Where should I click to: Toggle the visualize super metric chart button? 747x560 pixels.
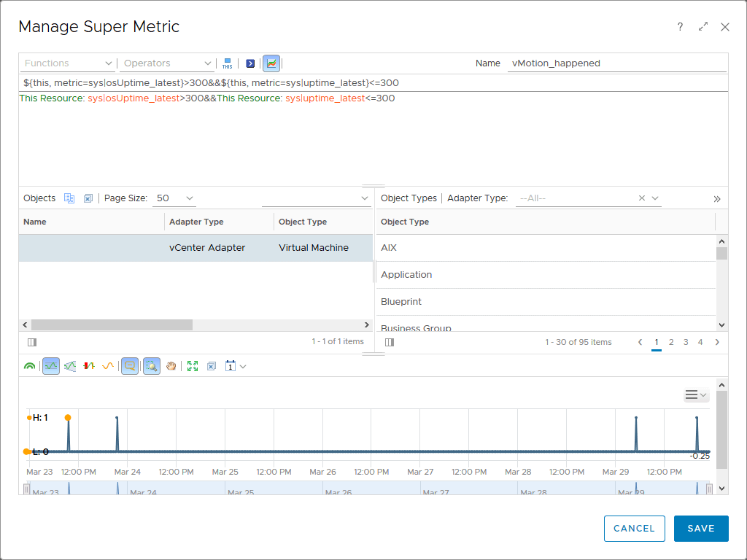click(x=271, y=63)
